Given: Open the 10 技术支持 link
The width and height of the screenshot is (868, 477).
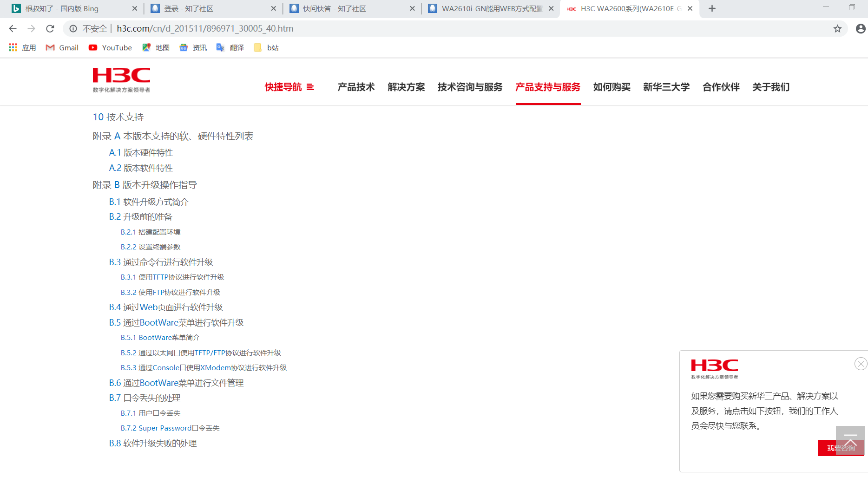Looking at the screenshot, I should pyautogui.click(x=118, y=117).
